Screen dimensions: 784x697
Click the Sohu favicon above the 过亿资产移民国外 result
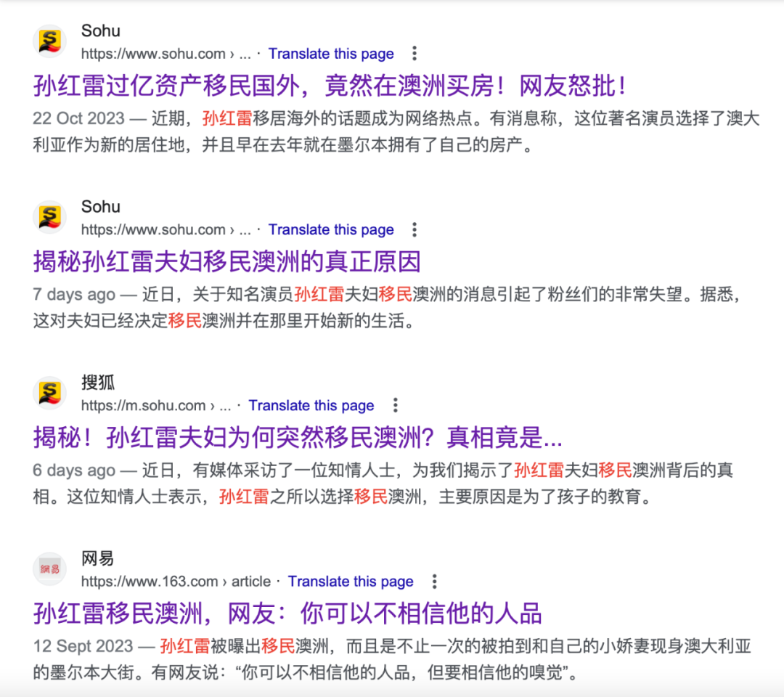[49, 41]
